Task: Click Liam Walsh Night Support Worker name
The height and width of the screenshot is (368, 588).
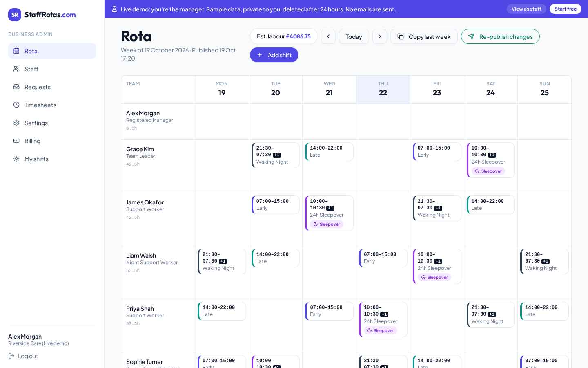Action: (141, 256)
